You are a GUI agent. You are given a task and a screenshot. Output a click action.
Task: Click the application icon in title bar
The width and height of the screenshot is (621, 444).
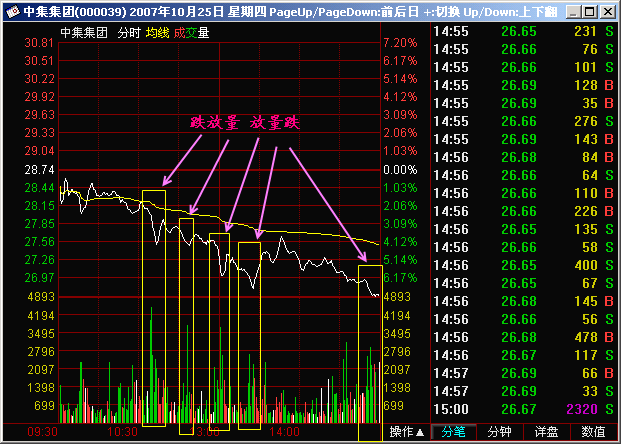[x=13, y=11]
